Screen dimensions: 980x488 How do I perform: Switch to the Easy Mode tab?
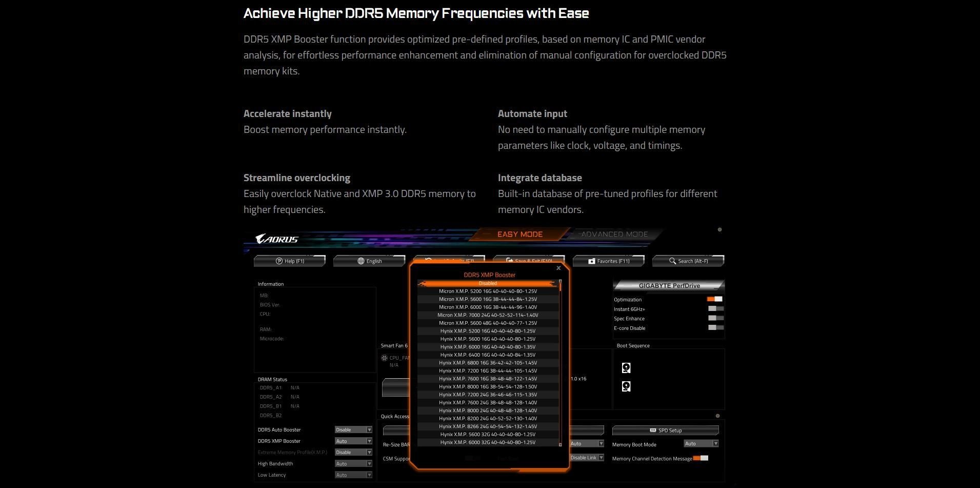[520, 235]
